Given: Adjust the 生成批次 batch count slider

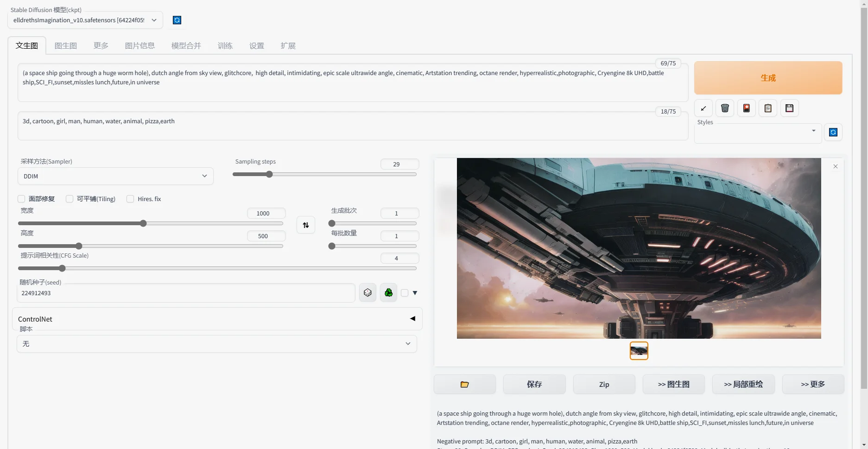Looking at the screenshot, I should [x=373, y=223].
